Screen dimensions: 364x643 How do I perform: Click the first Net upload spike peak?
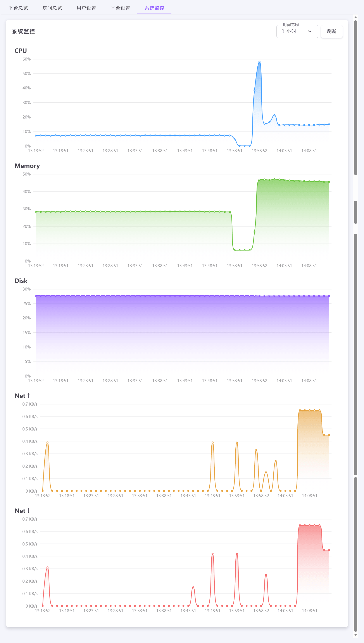point(48,443)
